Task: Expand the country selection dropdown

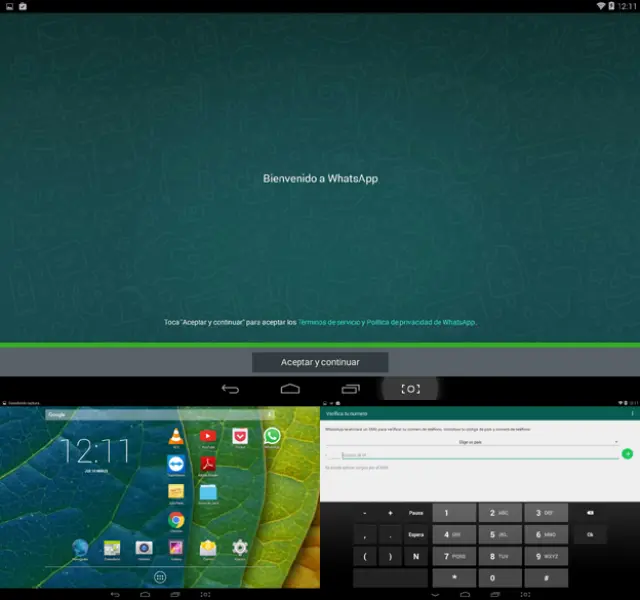Action: (470, 441)
